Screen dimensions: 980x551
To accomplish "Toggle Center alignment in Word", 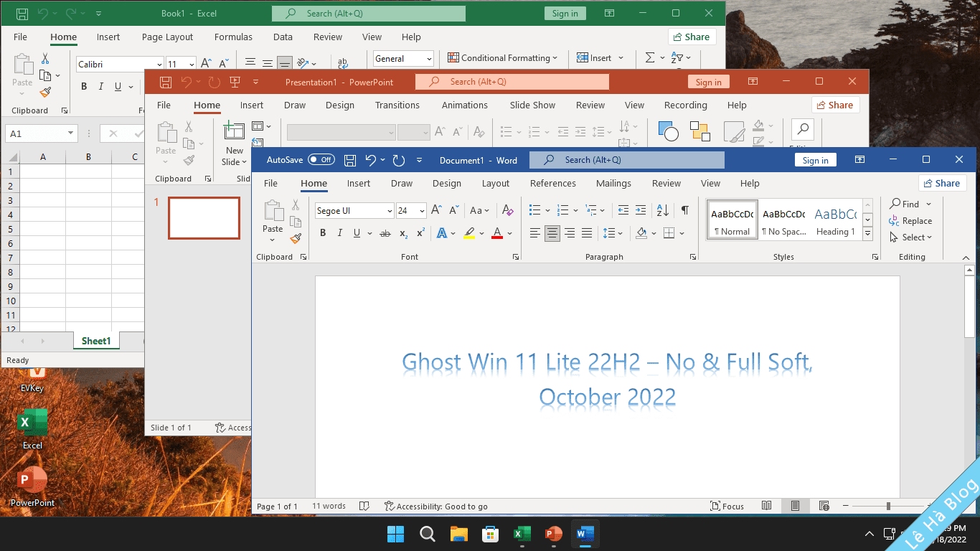I will tap(552, 232).
